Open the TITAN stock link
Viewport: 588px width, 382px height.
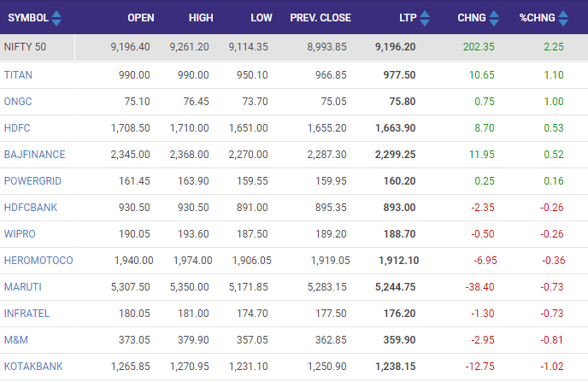pyautogui.click(x=19, y=75)
